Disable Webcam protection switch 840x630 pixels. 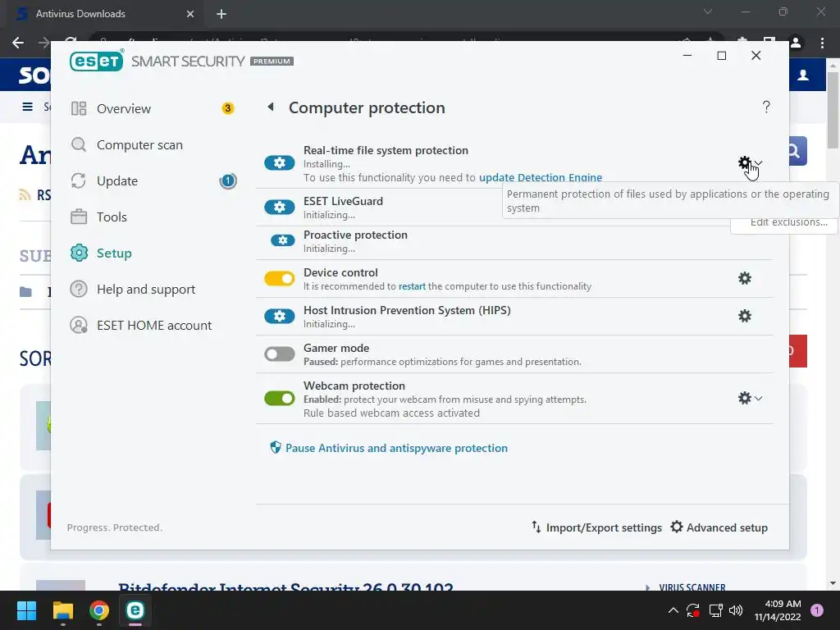click(x=279, y=398)
